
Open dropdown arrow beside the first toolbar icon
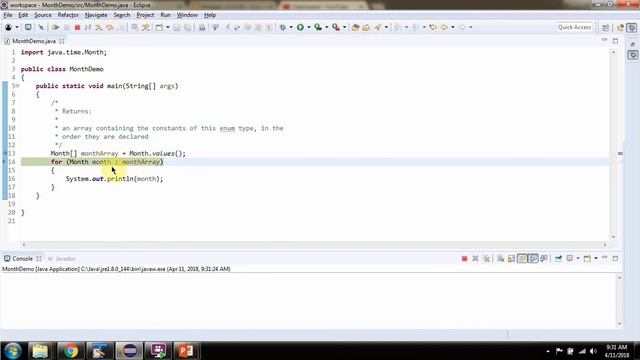tap(17, 27)
